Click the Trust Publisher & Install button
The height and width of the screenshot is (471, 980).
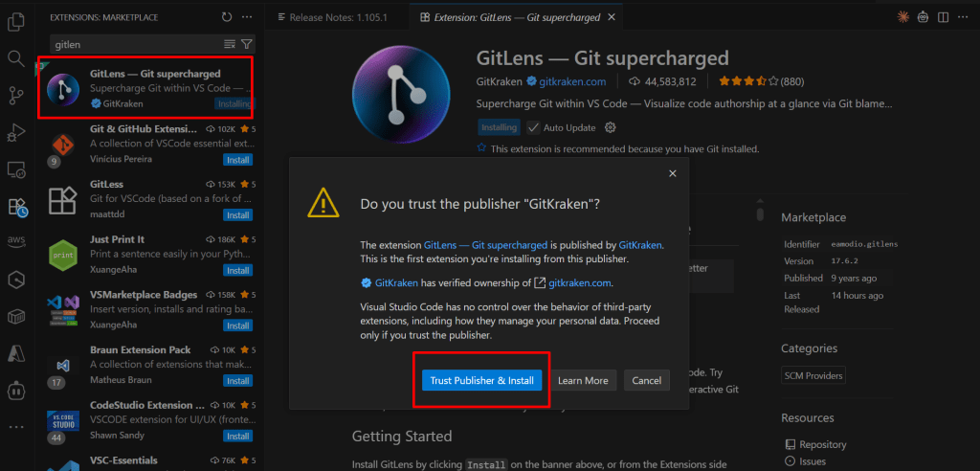(481, 380)
